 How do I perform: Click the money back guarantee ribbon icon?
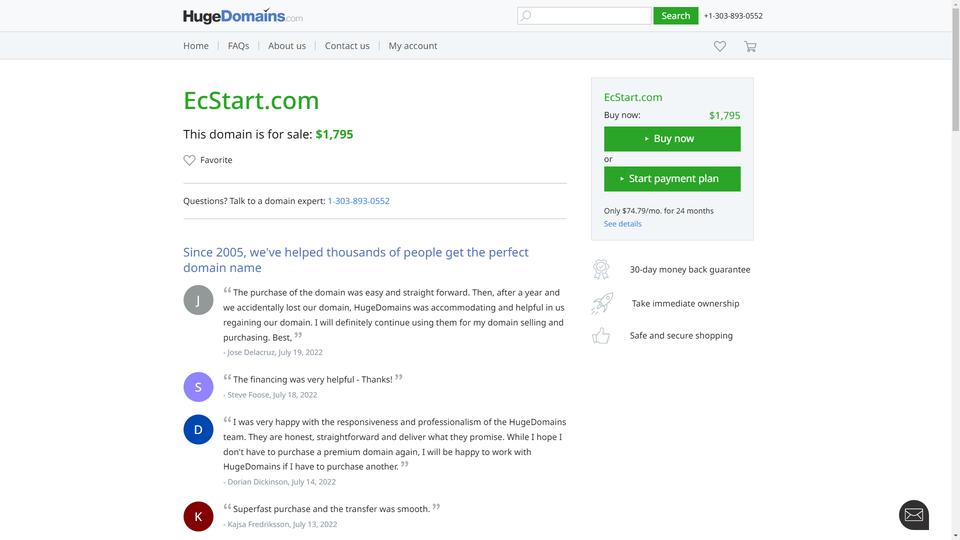pos(601,269)
